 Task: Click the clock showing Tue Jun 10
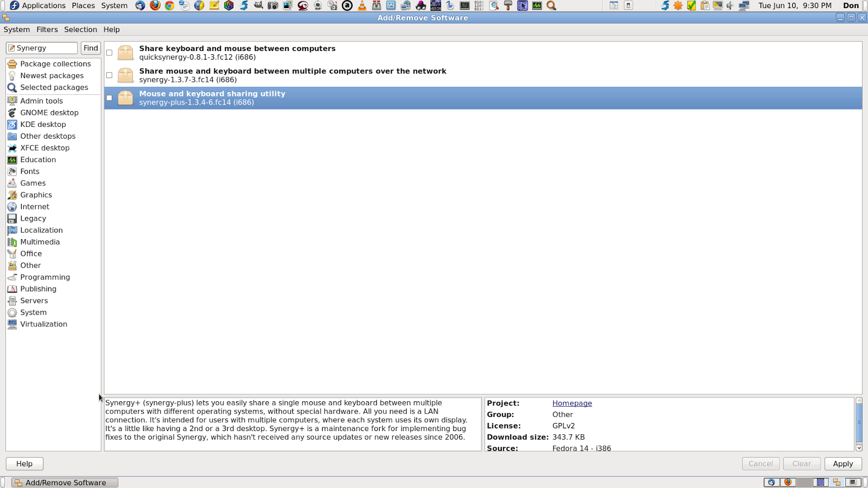(795, 5)
